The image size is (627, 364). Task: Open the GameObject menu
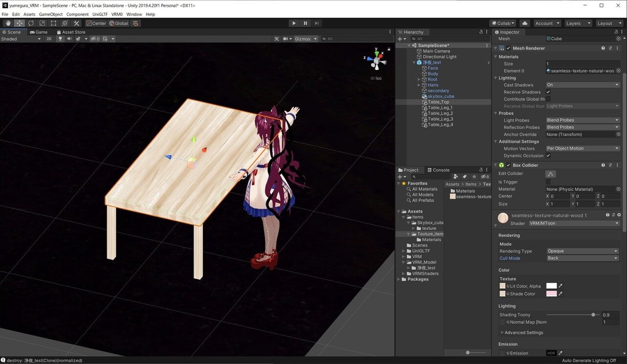(50, 14)
